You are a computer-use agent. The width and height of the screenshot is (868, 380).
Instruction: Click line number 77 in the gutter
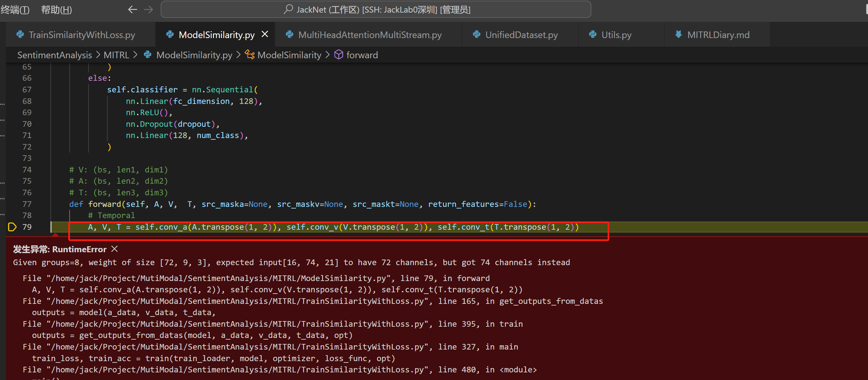27,204
